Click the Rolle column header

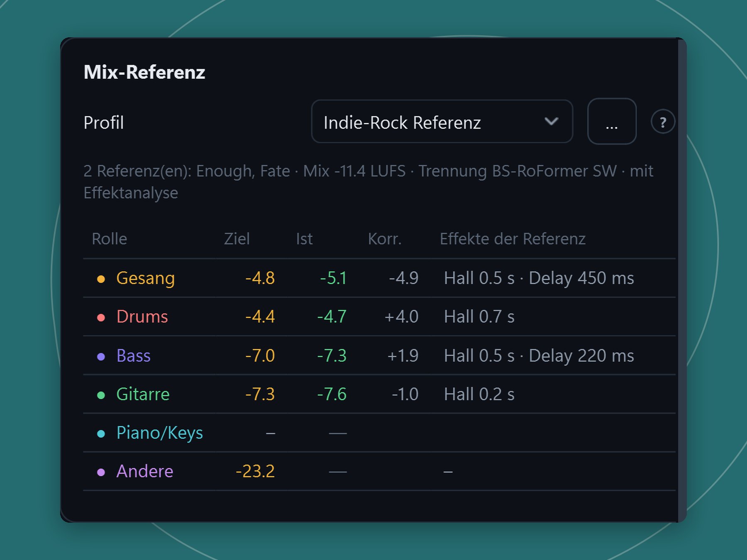(x=109, y=239)
